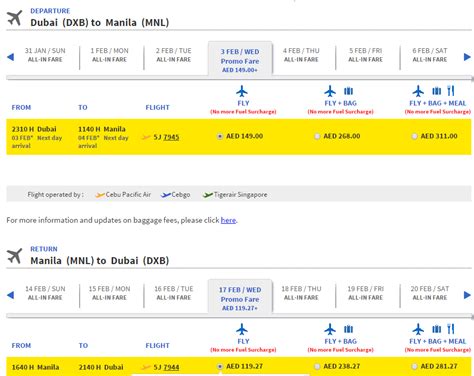Select the AED 119.27 return Fly fare
Image resolution: width=474 pixels, height=376 pixels.
tap(220, 367)
